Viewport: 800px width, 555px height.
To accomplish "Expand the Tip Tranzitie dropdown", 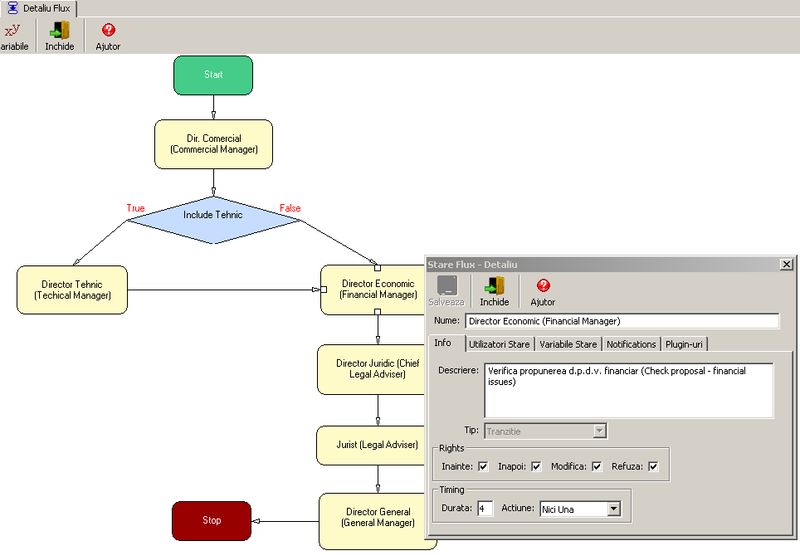I will (x=599, y=431).
